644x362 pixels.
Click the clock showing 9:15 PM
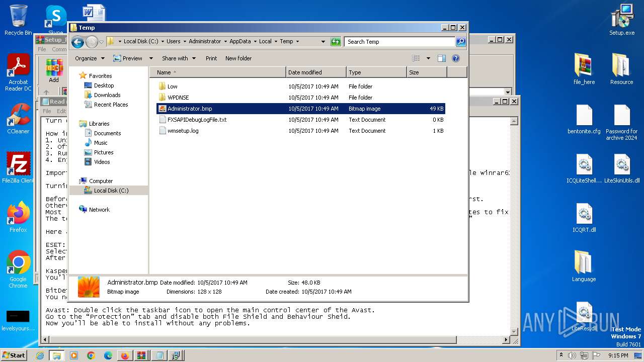pyautogui.click(x=618, y=355)
